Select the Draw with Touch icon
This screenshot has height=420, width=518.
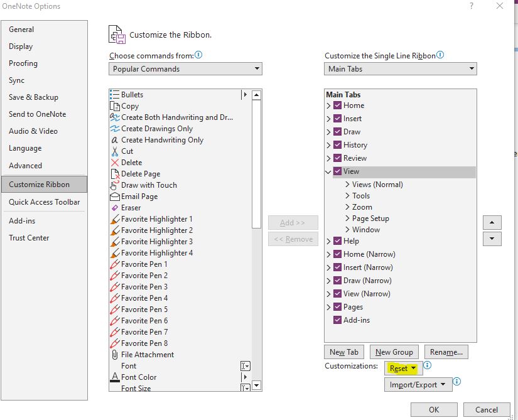(x=115, y=185)
